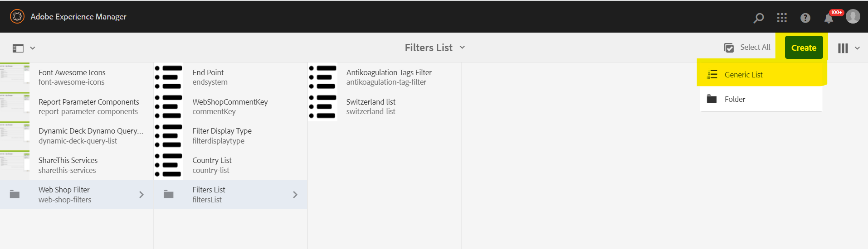Click the column view icon
868x249 pixels.
[x=843, y=48]
